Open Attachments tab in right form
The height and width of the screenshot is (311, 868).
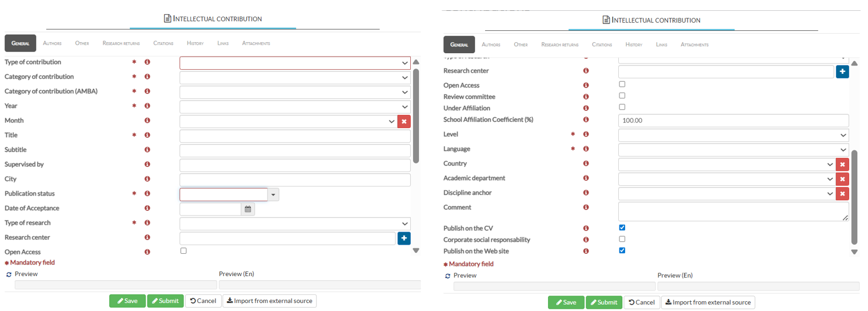pyautogui.click(x=694, y=45)
